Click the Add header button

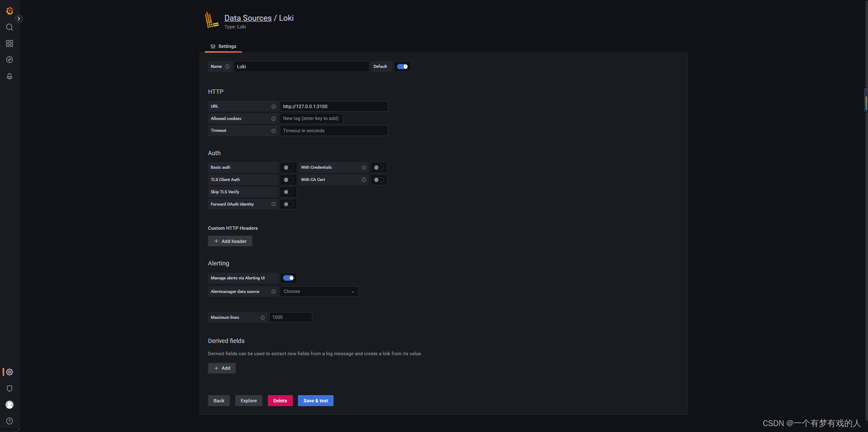click(x=230, y=241)
